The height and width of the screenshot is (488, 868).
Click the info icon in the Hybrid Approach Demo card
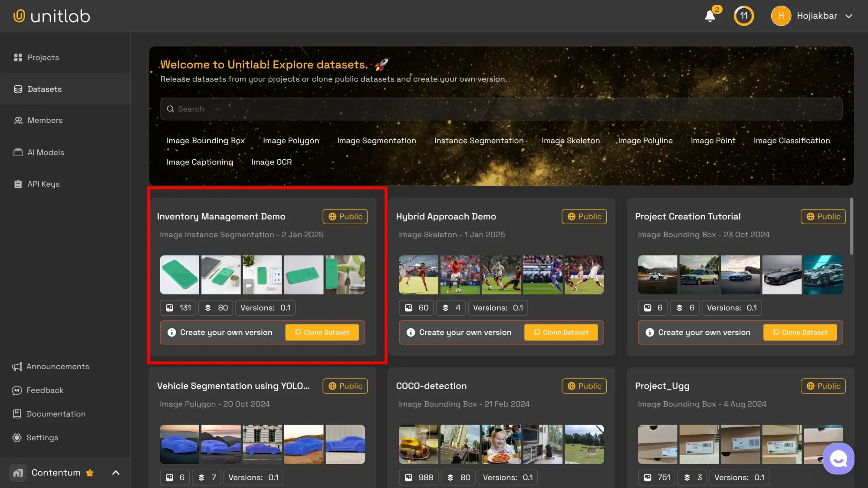click(x=411, y=332)
